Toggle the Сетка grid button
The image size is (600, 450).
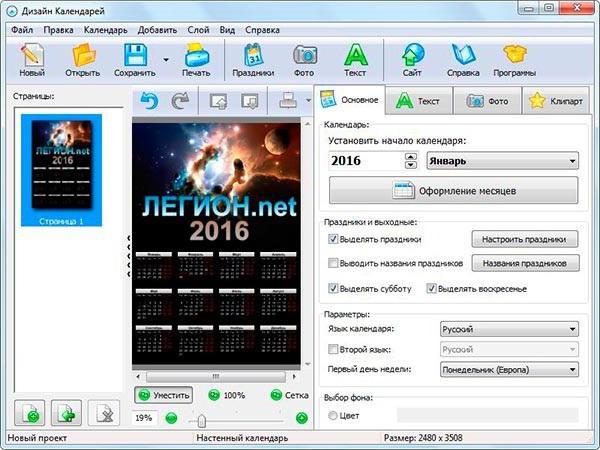click(x=290, y=395)
